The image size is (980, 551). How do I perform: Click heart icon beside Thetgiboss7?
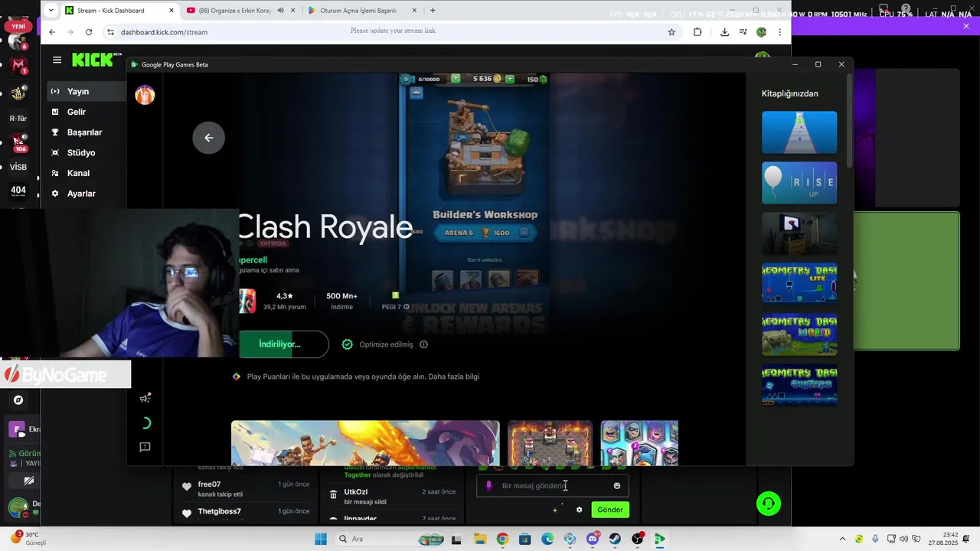coord(187,514)
